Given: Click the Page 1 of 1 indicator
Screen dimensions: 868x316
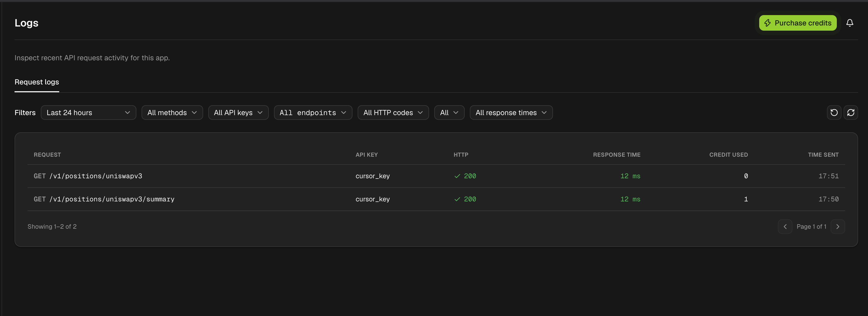Looking at the screenshot, I should [x=811, y=227].
